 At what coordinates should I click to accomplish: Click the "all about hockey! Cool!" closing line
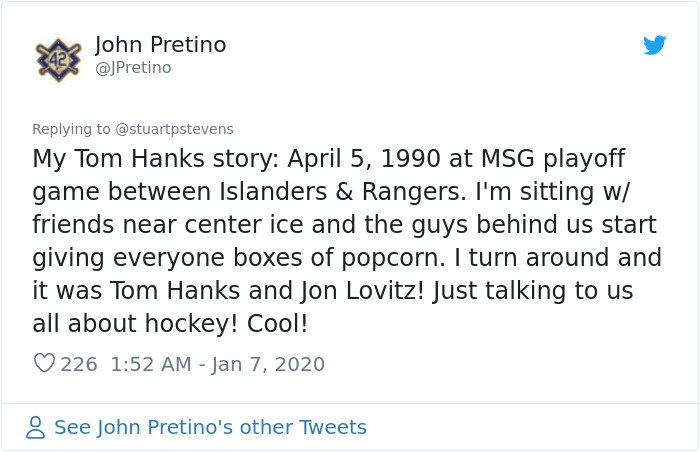(x=170, y=323)
